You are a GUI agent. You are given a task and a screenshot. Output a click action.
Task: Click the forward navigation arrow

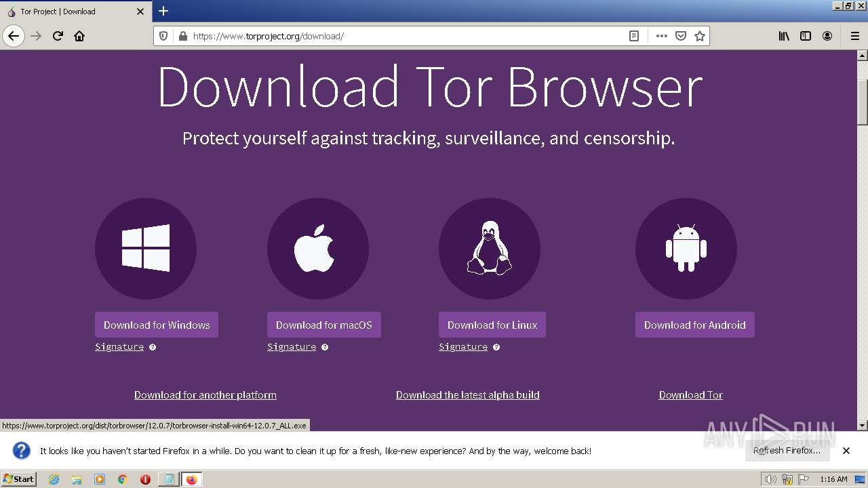coord(36,36)
